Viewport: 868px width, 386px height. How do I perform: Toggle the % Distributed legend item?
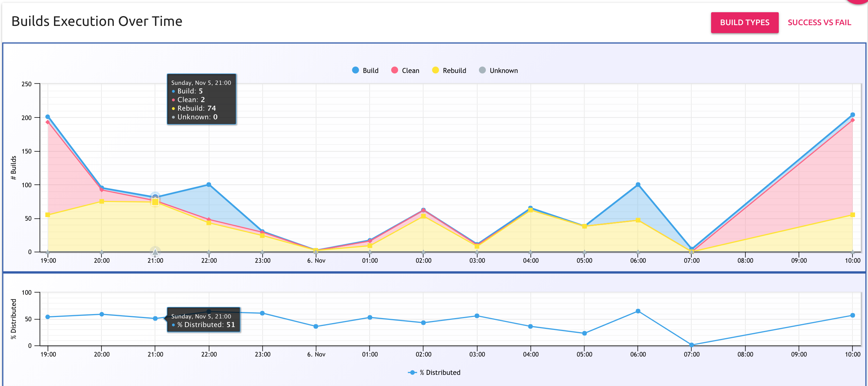tap(434, 372)
